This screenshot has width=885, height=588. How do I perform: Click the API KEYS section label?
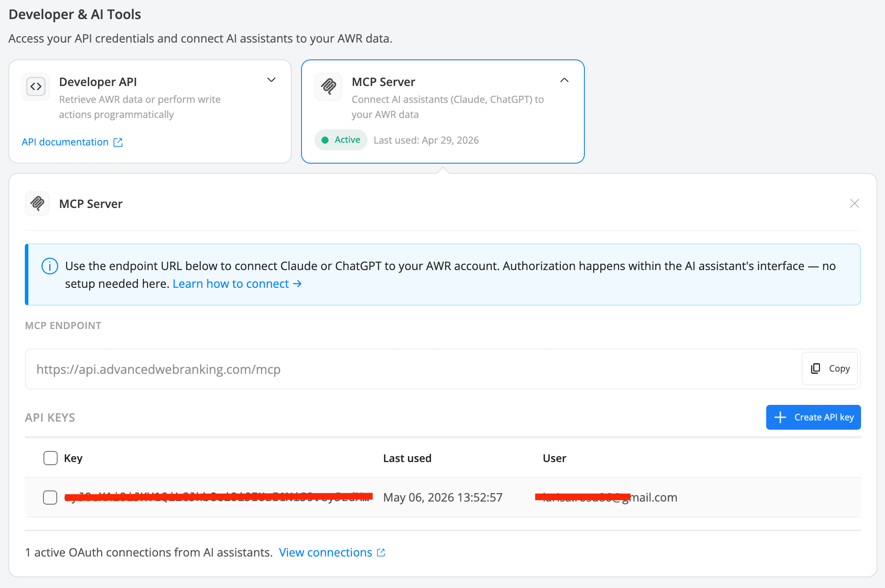pyautogui.click(x=50, y=418)
